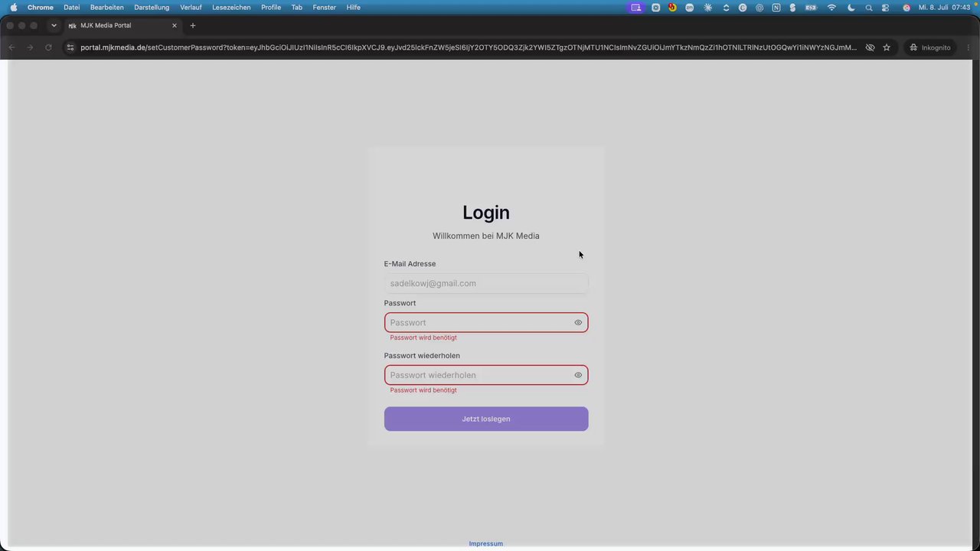Open the Darstellung menu
This screenshot has width=980, height=551.
pos(152,8)
